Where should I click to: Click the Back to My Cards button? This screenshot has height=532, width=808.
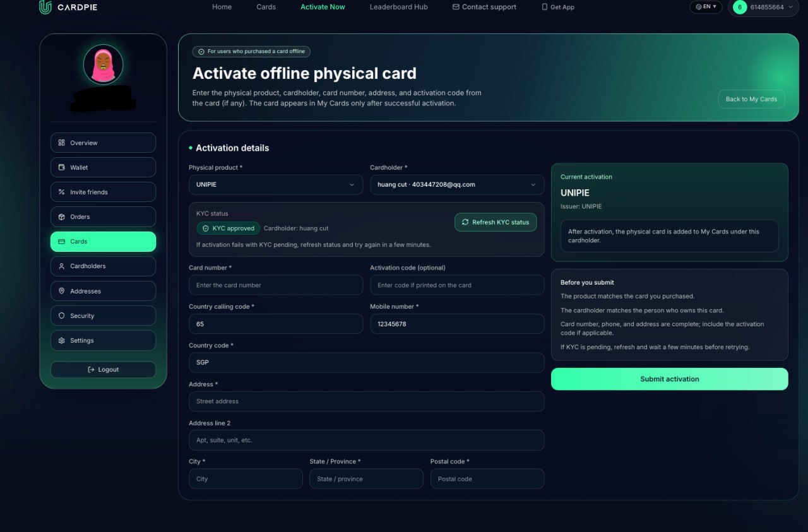tap(751, 99)
